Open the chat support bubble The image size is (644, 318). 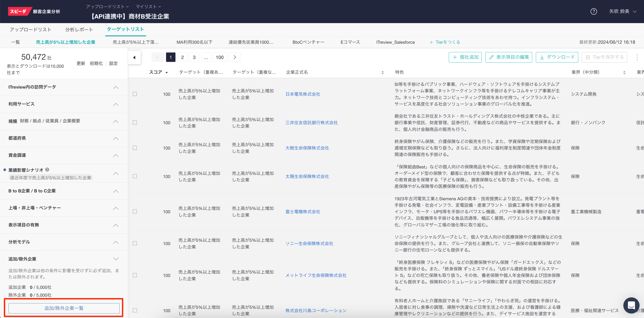[x=631, y=305]
